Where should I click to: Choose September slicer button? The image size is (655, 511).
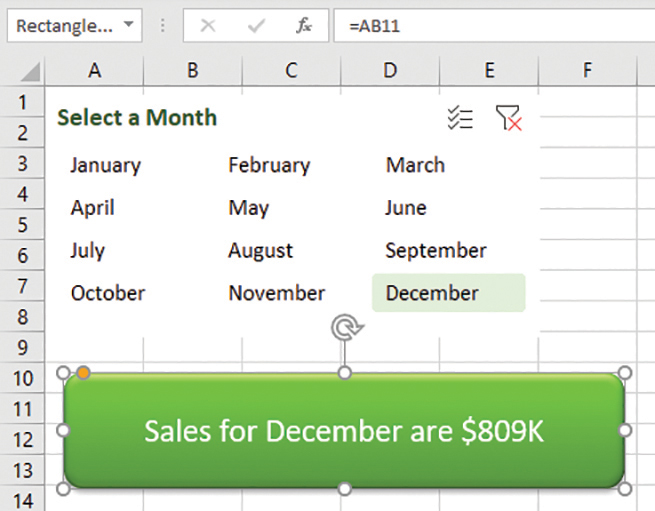tap(436, 250)
